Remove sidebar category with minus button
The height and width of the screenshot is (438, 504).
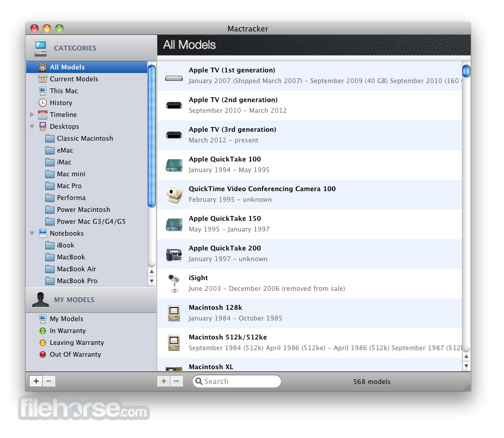[49, 381]
